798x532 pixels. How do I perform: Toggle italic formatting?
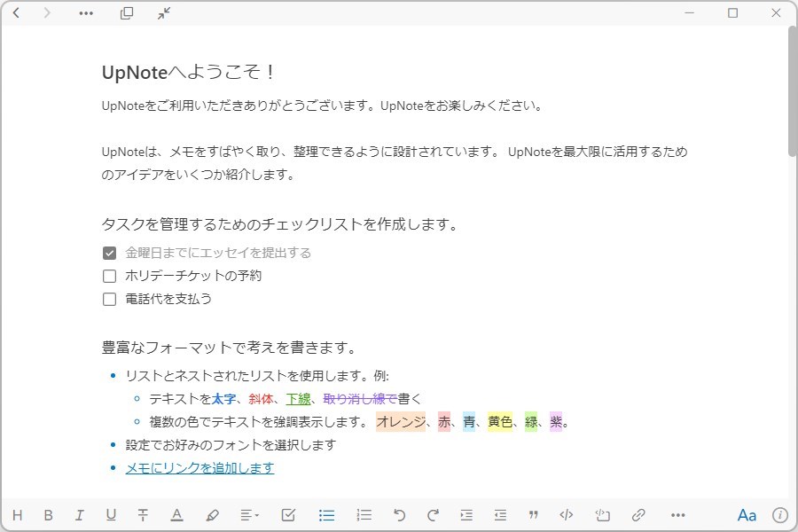pyautogui.click(x=80, y=515)
